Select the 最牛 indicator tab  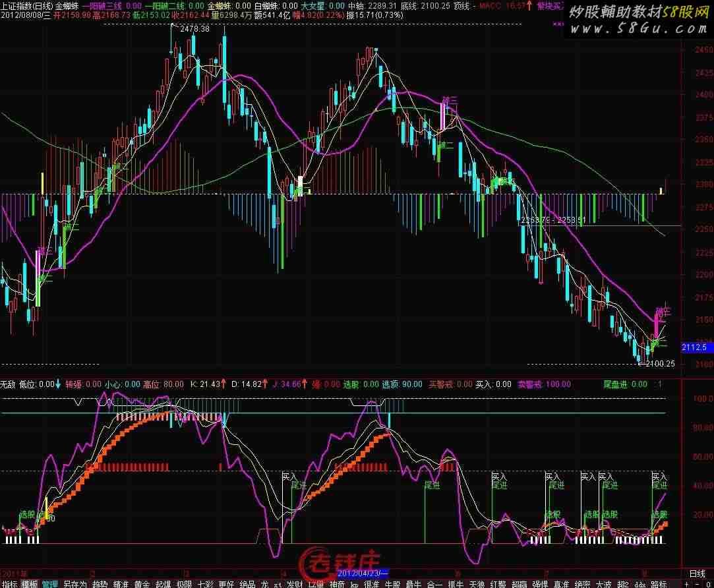[x=413, y=584]
